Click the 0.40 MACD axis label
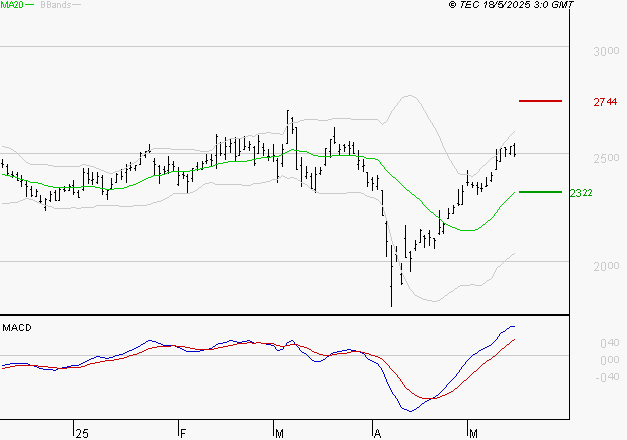This screenshot has height=440, width=627. pyautogui.click(x=610, y=343)
